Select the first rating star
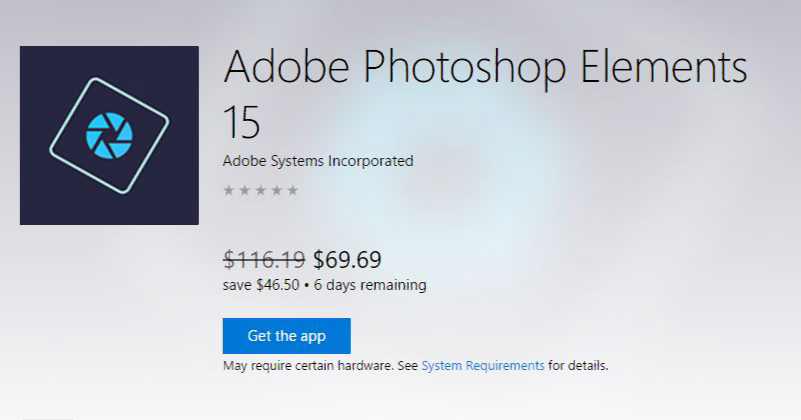Image resolution: width=801 pixels, height=420 pixels. (x=229, y=191)
